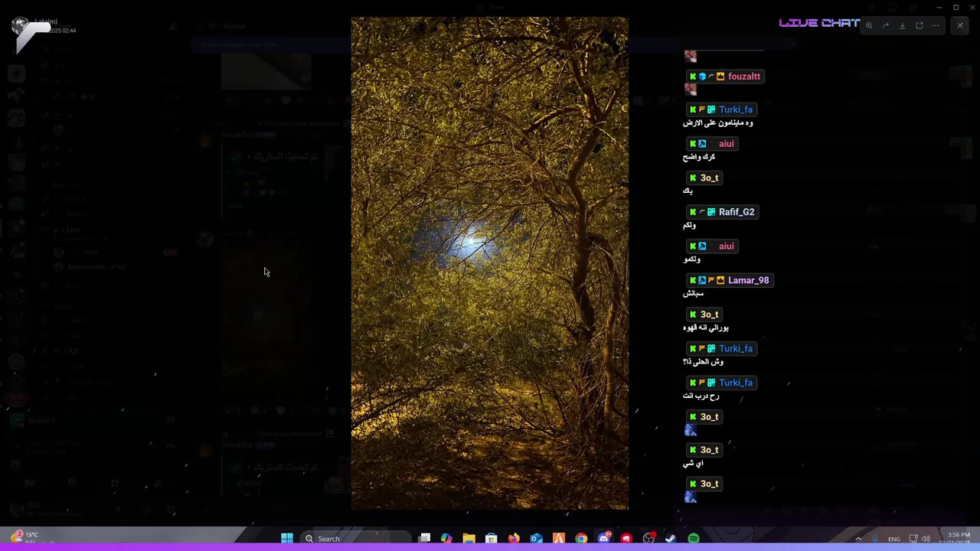The image size is (980, 551).
Task: Open OBS Studio from the taskbar
Action: pos(648,539)
